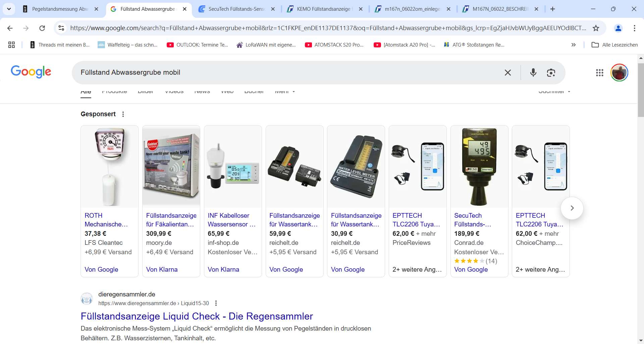The height and width of the screenshot is (344, 644).
Task: Click the browser back arrow
Action: 10,28
